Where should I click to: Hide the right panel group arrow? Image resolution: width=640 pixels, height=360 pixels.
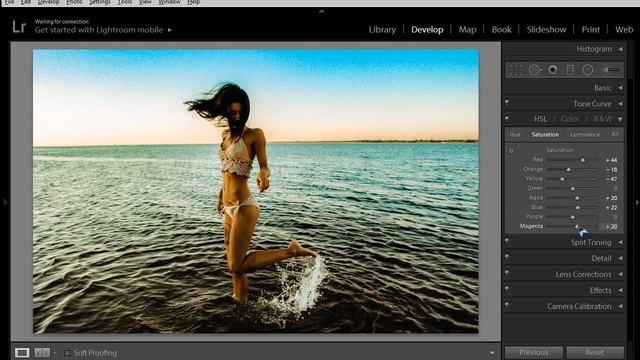click(637, 202)
